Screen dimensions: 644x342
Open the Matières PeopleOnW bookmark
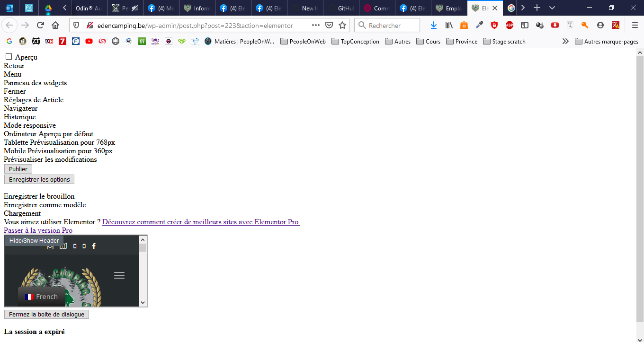click(x=240, y=41)
